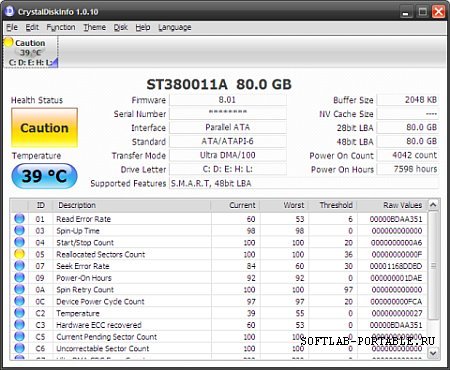Screen dimensions: 450x370
Task: Click the blue status icon for Hardware ECC recovered
Action: pyautogui.click(x=20, y=325)
